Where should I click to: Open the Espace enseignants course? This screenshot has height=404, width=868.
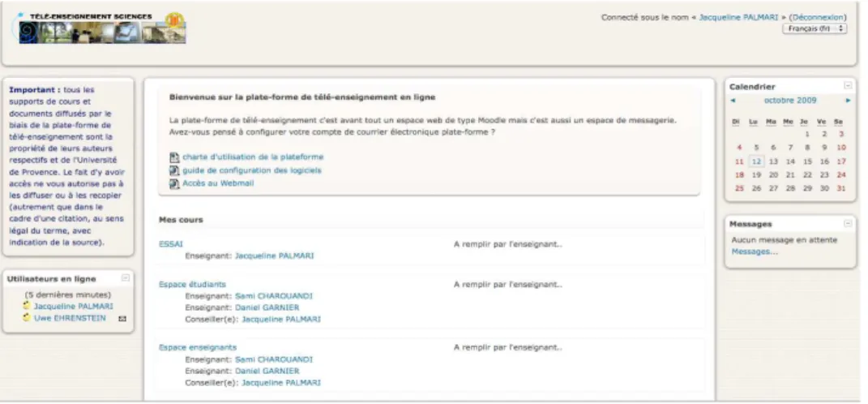click(x=198, y=347)
